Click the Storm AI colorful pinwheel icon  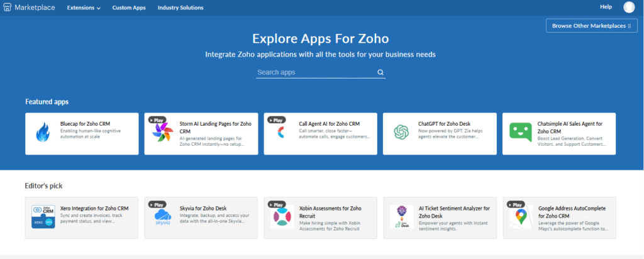pos(162,133)
